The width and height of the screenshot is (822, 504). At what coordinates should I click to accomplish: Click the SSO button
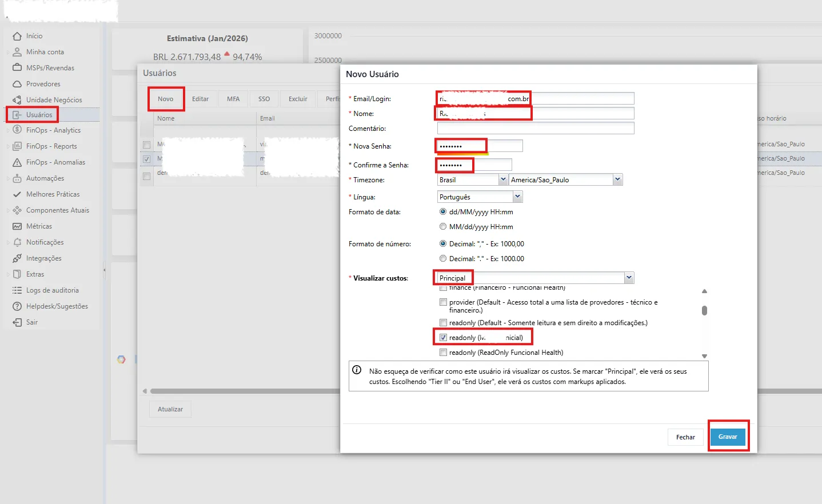(264, 99)
